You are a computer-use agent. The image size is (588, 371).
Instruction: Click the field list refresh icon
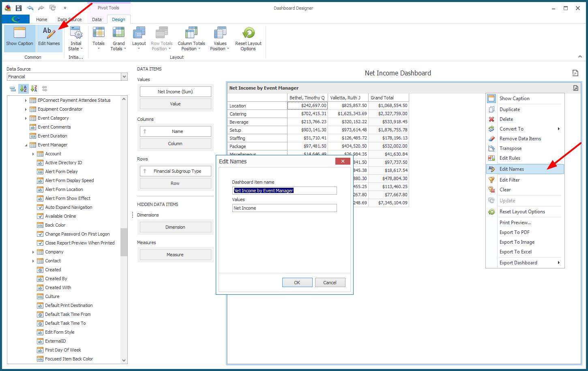click(x=45, y=89)
